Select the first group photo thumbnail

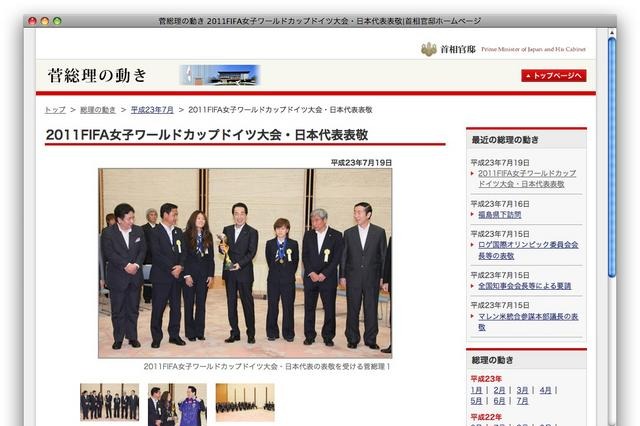point(110,402)
